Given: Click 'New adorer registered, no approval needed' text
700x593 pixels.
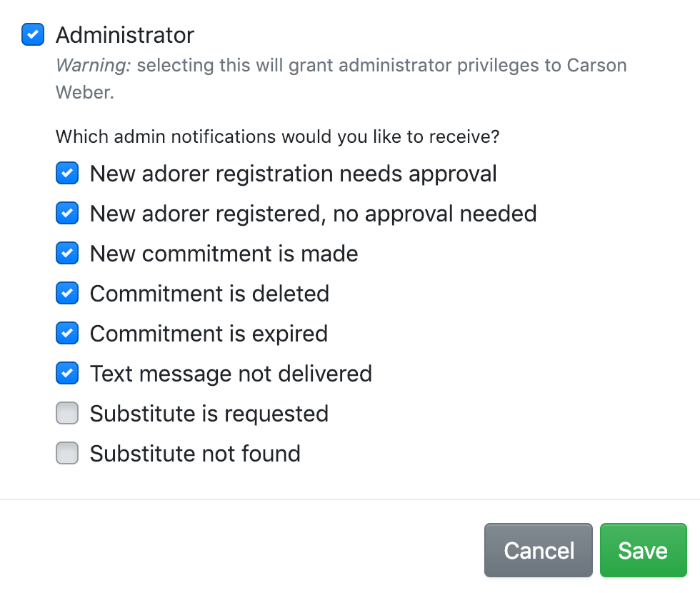Looking at the screenshot, I should [x=313, y=214].
